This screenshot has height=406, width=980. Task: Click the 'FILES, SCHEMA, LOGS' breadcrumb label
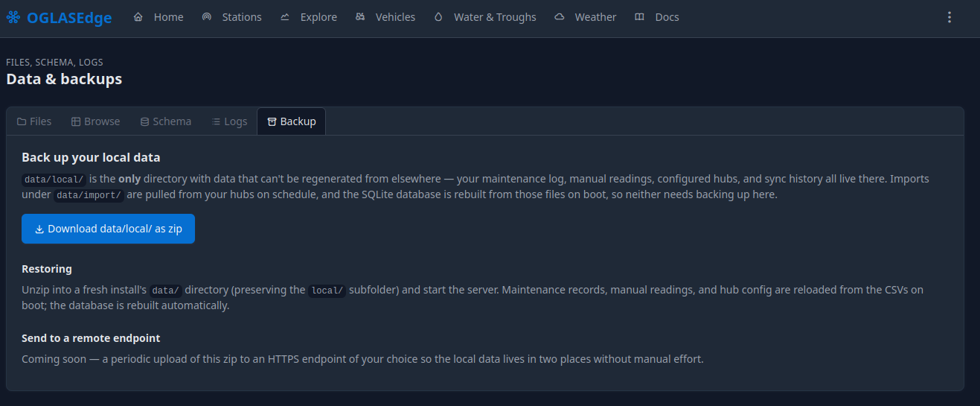(x=54, y=63)
